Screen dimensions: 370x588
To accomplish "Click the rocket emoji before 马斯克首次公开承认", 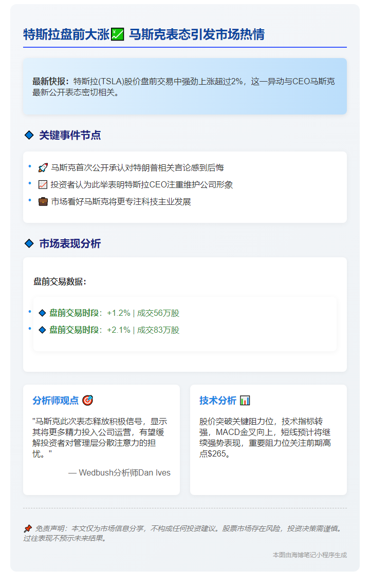I will [x=43, y=167].
